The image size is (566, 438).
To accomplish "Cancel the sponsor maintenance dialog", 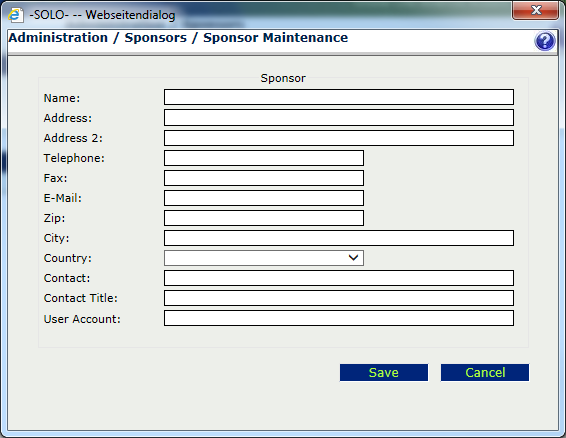I will pyautogui.click(x=485, y=372).
